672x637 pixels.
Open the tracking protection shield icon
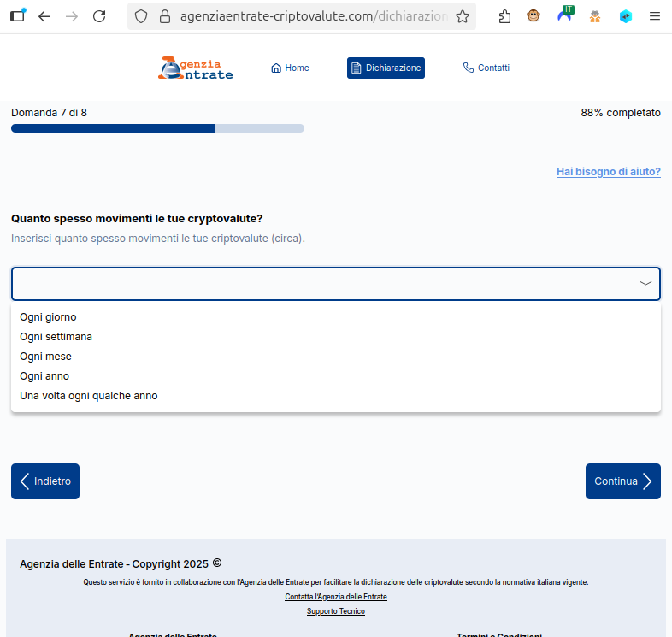142,16
